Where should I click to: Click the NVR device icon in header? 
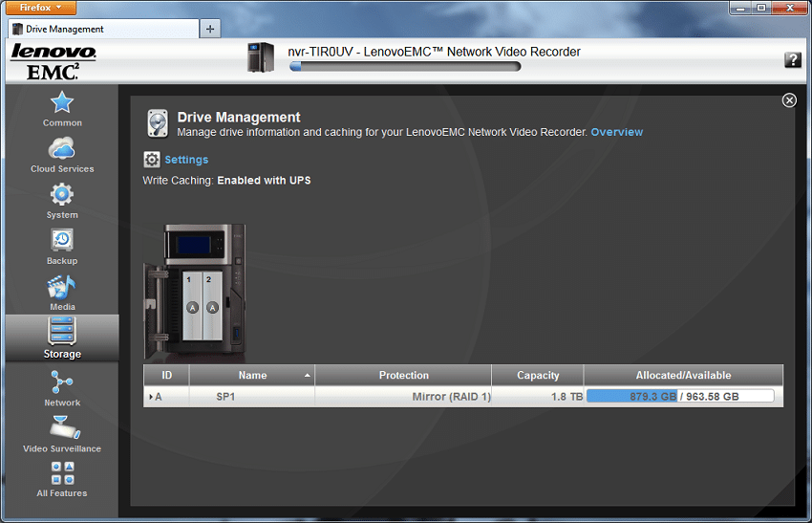pos(261,57)
